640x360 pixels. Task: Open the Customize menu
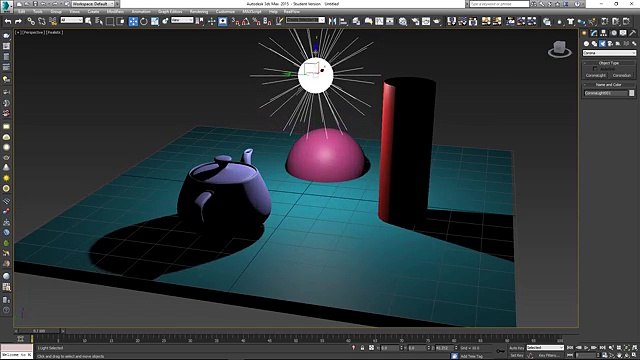(225, 12)
